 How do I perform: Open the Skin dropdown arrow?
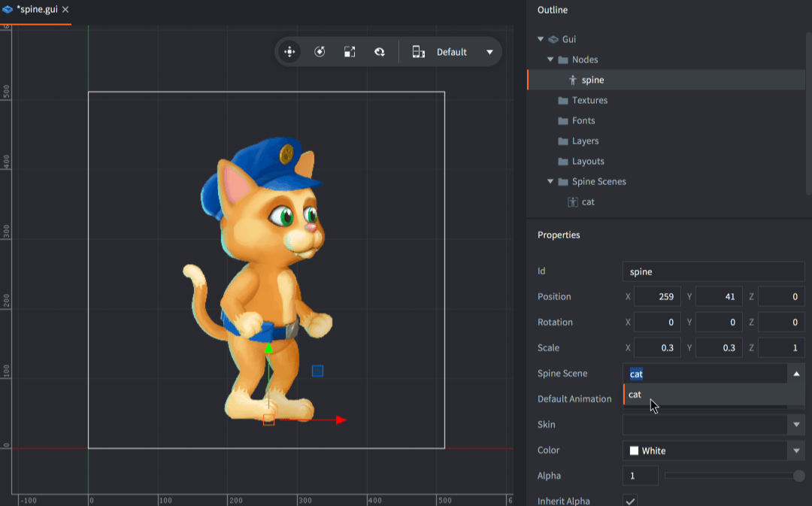tap(796, 425)
